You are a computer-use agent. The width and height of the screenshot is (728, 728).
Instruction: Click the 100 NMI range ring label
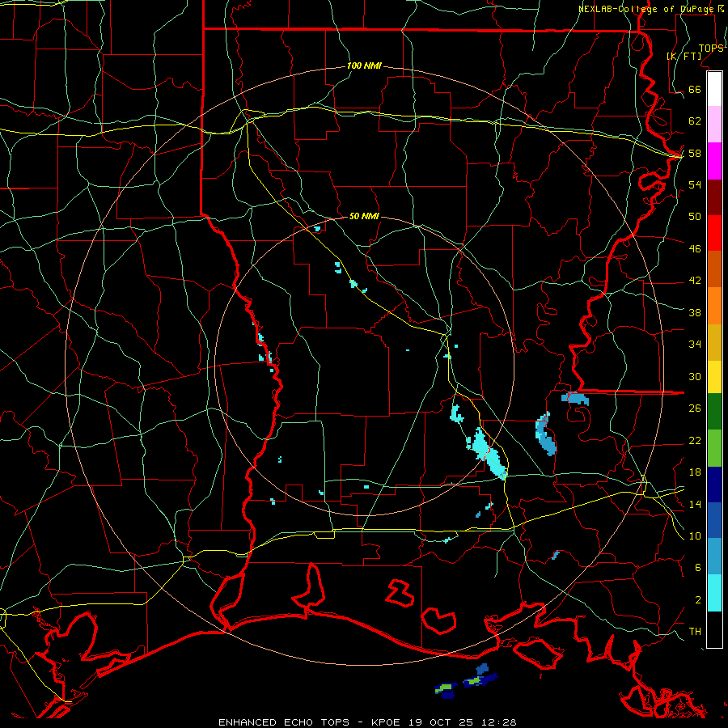coord(364,66)
